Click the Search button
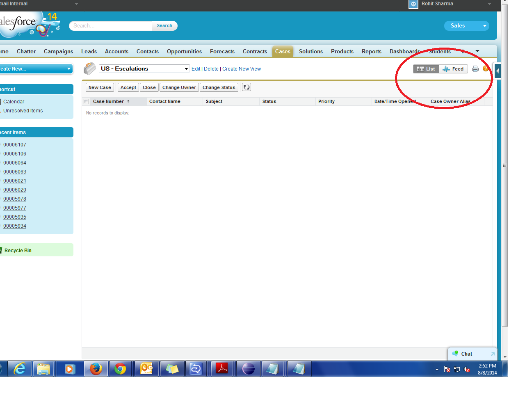This screenshot has width=525, height=420. tap(164, 26)
